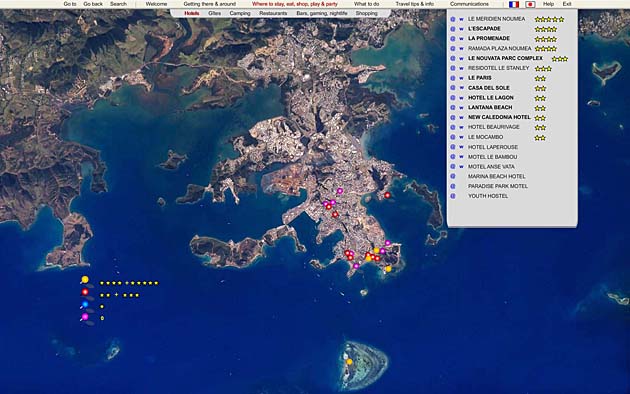630x394 pixels.
Task: Click the @ icon beside Le Mocambo
Action: tap(453, 137)
